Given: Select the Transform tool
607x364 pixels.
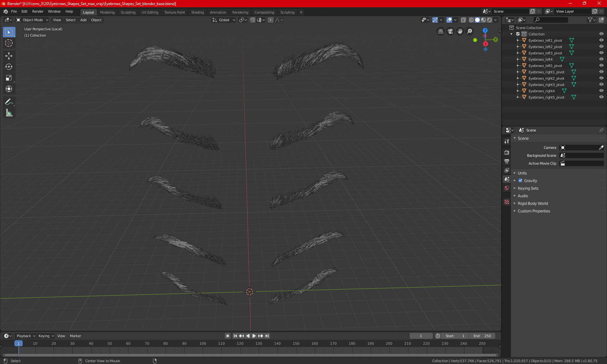Looking at the screenshot, I should (9, 89).
